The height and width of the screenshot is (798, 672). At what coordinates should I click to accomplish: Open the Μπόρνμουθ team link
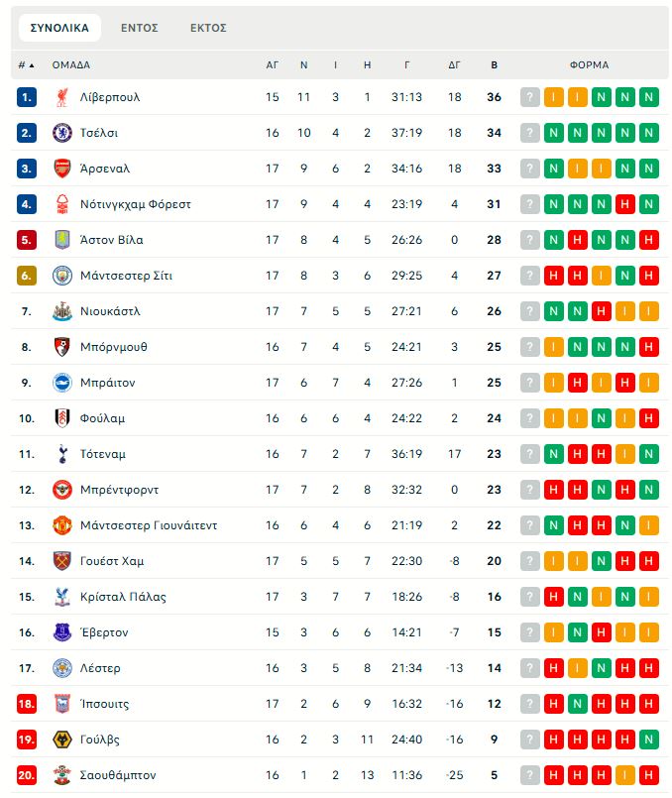113,347
